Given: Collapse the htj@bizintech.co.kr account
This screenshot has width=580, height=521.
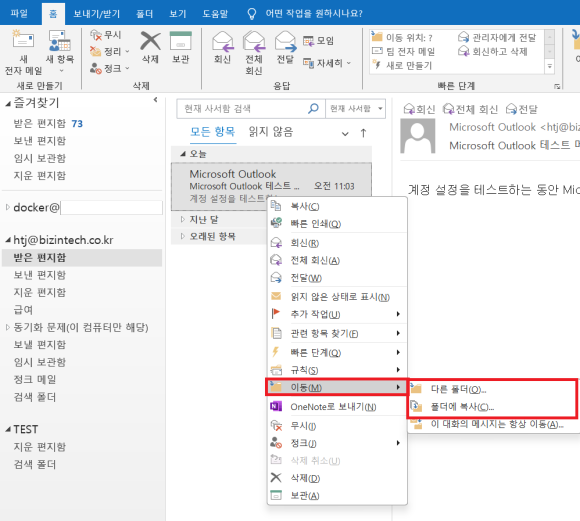Looking at the screenshot, I should click(8, 240).
